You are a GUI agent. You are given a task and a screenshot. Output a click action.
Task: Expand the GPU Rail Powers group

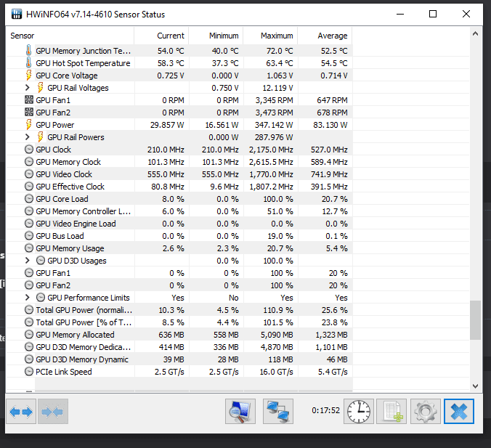[x=28, y=137]
